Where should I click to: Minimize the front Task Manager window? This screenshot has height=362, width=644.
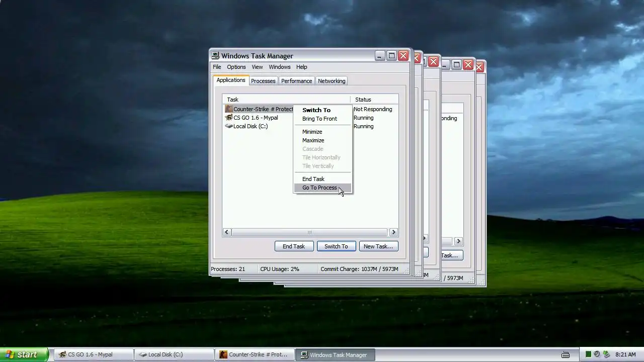[380, 56]
